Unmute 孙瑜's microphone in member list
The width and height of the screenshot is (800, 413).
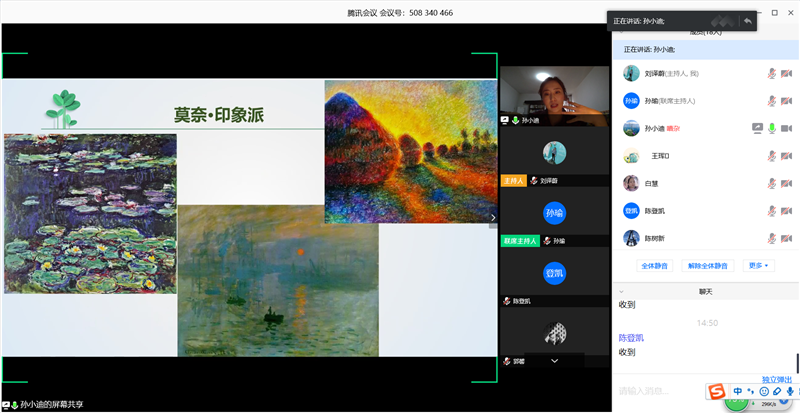(x=771, y=101)
